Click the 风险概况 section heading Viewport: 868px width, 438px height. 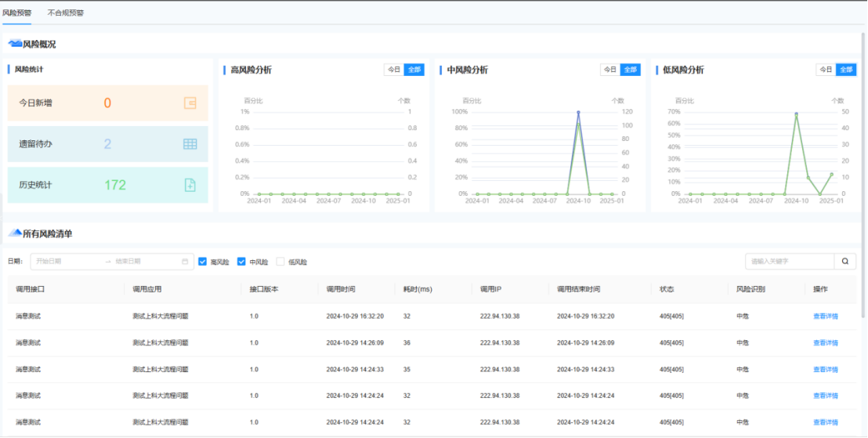[38, 45]
